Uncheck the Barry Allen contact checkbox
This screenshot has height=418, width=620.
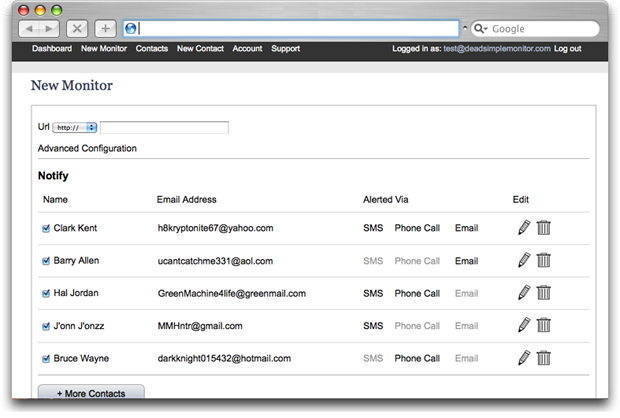point(46,261)
